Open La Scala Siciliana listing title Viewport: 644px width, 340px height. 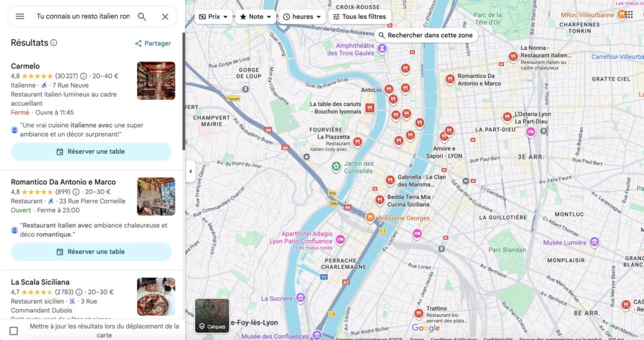[40, 282]
